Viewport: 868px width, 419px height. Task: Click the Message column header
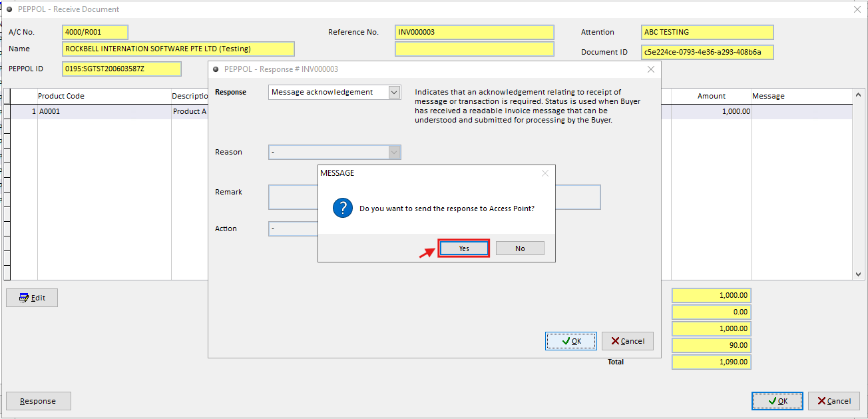802,96
